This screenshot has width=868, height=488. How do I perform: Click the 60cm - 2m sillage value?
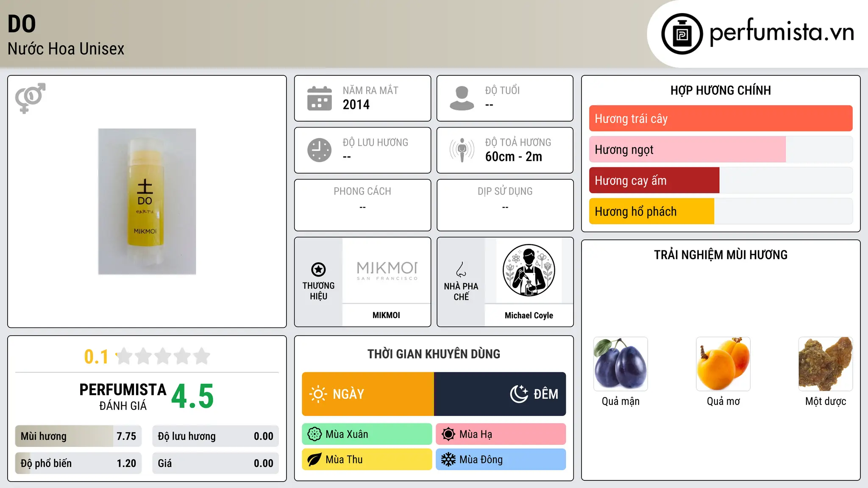click(x=514, y=157)
